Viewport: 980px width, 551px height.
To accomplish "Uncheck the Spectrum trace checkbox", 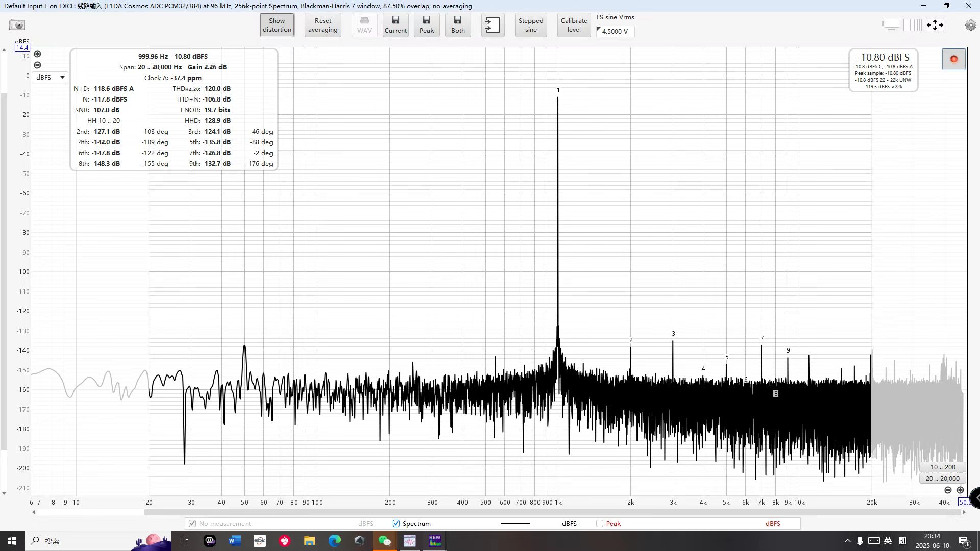I will (396, 523).
